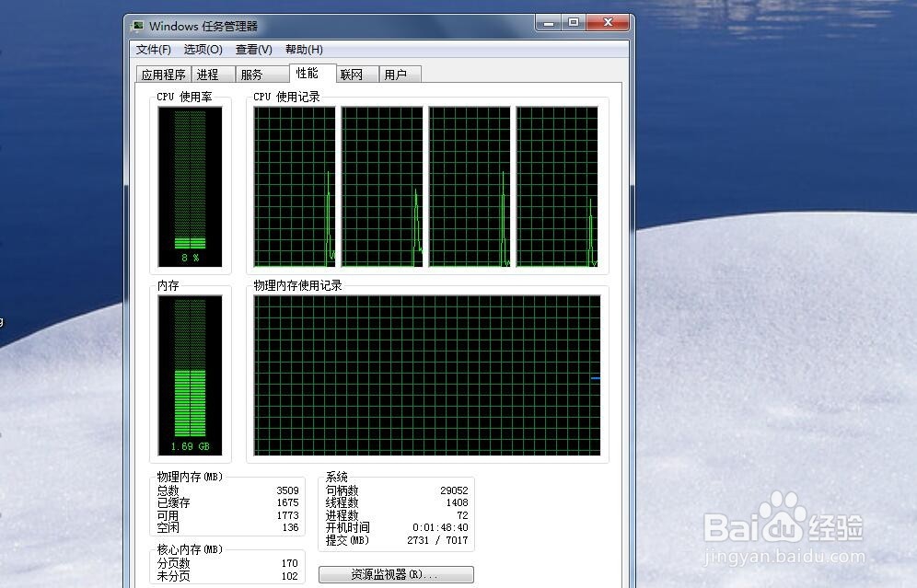
Task: Close the Windows 任务管理器 window
Action: [x=608, y=23]
